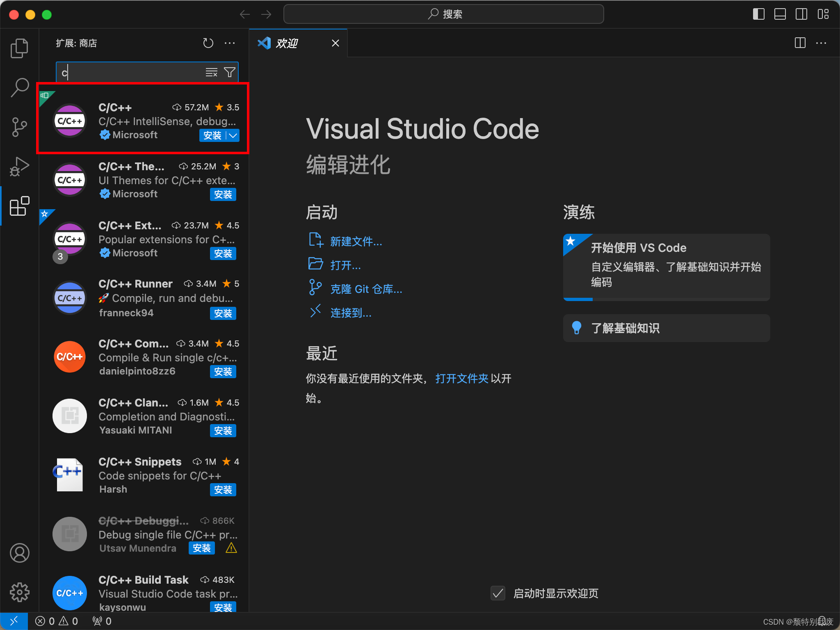Open the Run and Debug view
Image resolution: width=840 pixels, height=630 pixels.
pos(19,166)
